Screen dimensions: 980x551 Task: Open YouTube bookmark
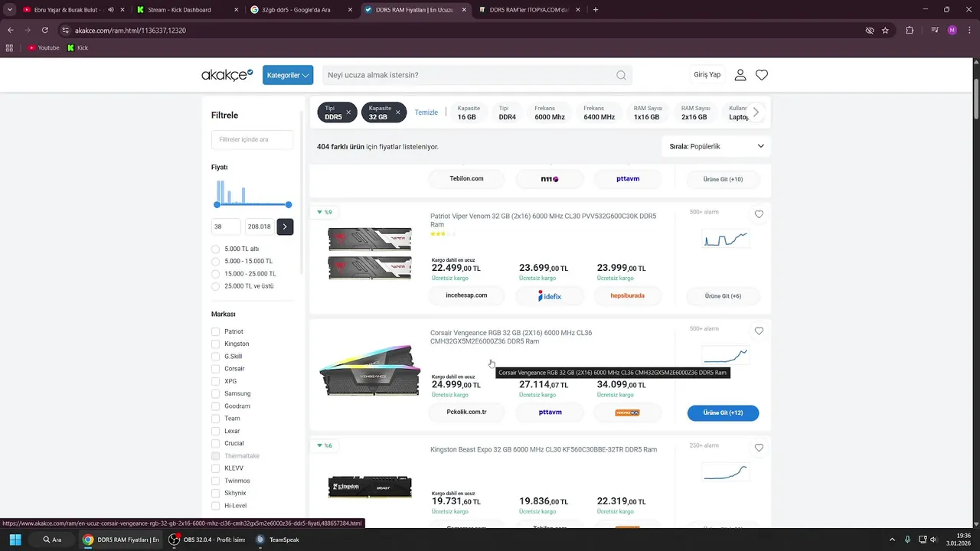point(44,47)
